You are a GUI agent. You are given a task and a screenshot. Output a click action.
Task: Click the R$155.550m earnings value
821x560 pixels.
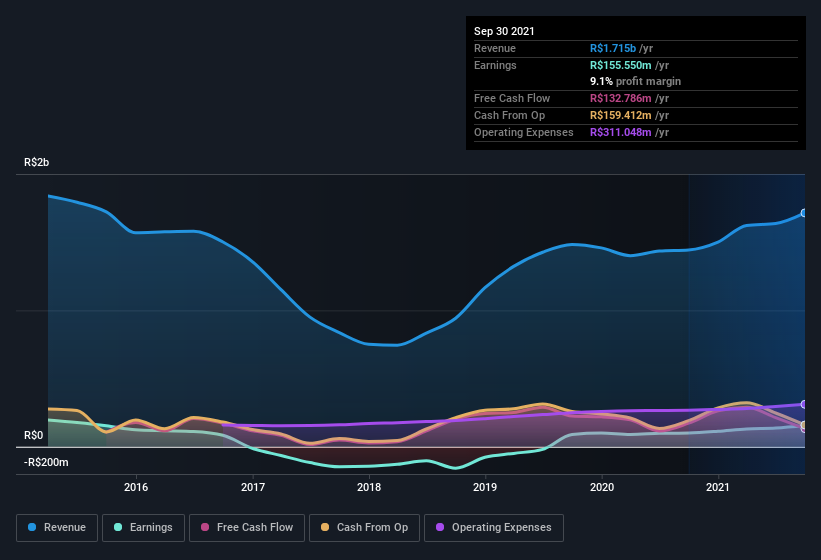(621, 65)
